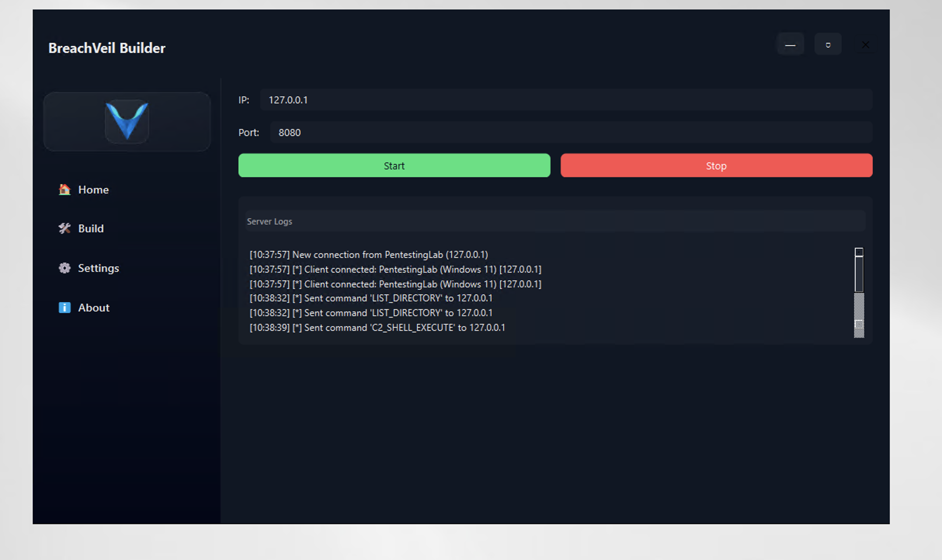Focus the Port number field
This screenshot has width=942, height=560.
pos(571,132)
